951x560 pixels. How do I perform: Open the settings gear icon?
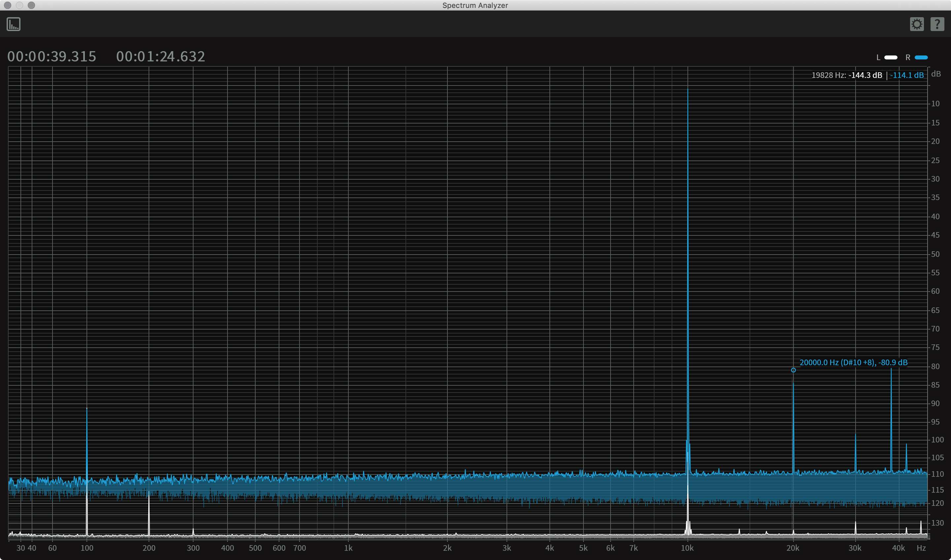pyautogui.click(x=917, y=24)
